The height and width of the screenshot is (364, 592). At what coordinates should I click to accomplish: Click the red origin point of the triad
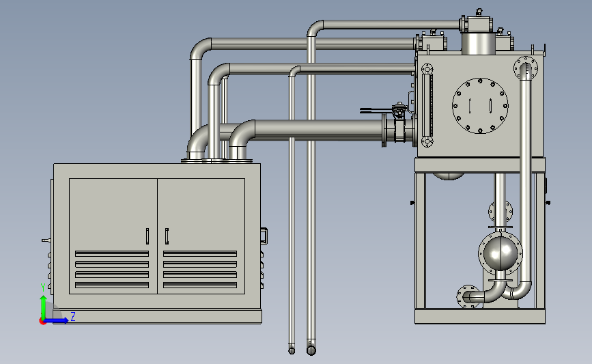pyautogui.click(x=42, y=322)
